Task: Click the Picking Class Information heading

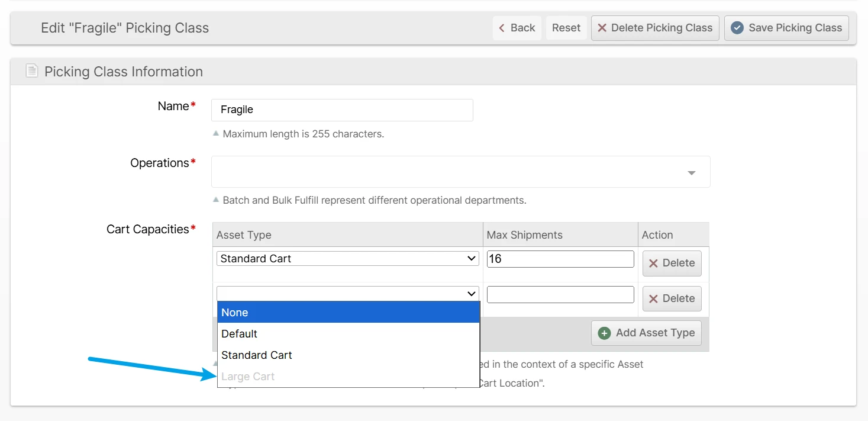Action: tap(124, 72)
